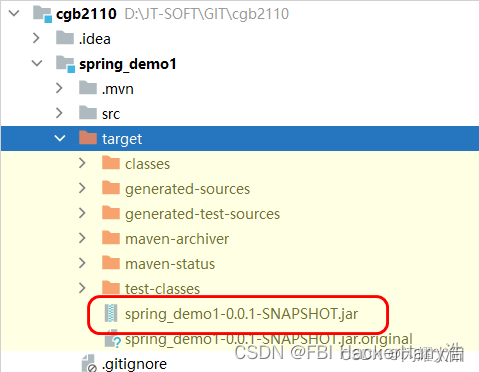Click the .gitignore file icon
Image resolution: width=479 pixels, height=372 pixels.
coord(89,364)
